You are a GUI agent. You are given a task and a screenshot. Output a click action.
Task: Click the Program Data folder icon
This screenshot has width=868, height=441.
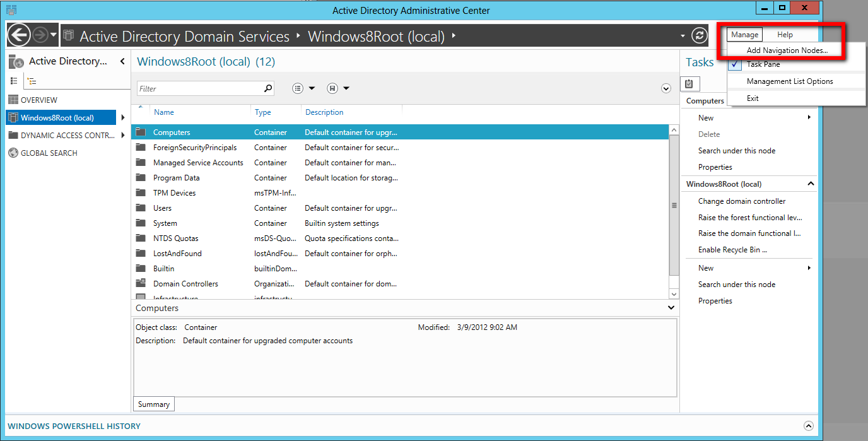pyautogui.click(x=141, y=178)
